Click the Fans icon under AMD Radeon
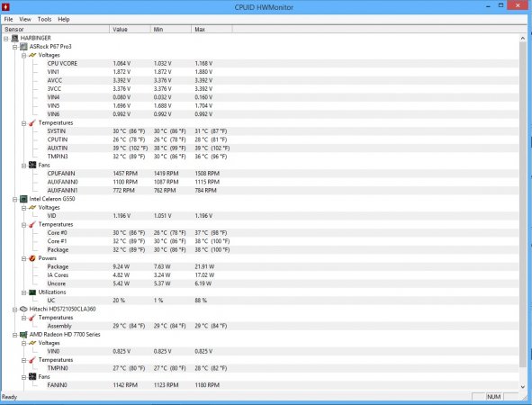Image resolution: width=532 pixels, height=405 pixels. point(32,376)
